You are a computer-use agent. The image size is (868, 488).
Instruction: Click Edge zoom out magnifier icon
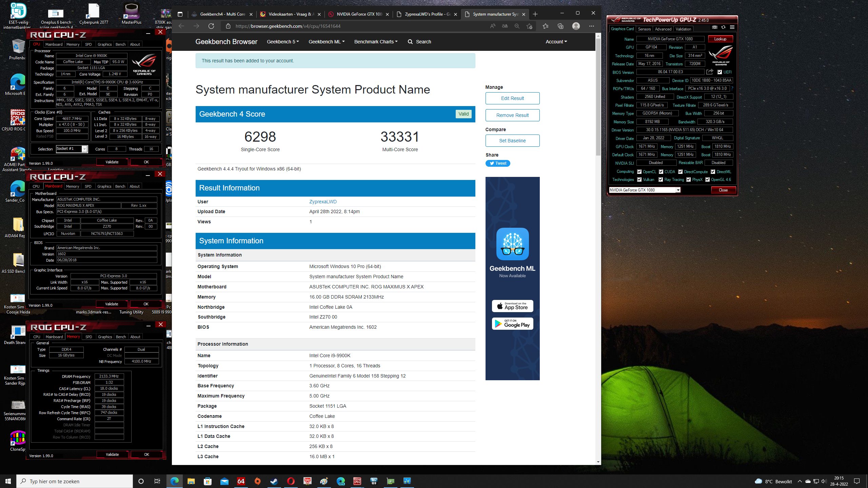[517, 26]
